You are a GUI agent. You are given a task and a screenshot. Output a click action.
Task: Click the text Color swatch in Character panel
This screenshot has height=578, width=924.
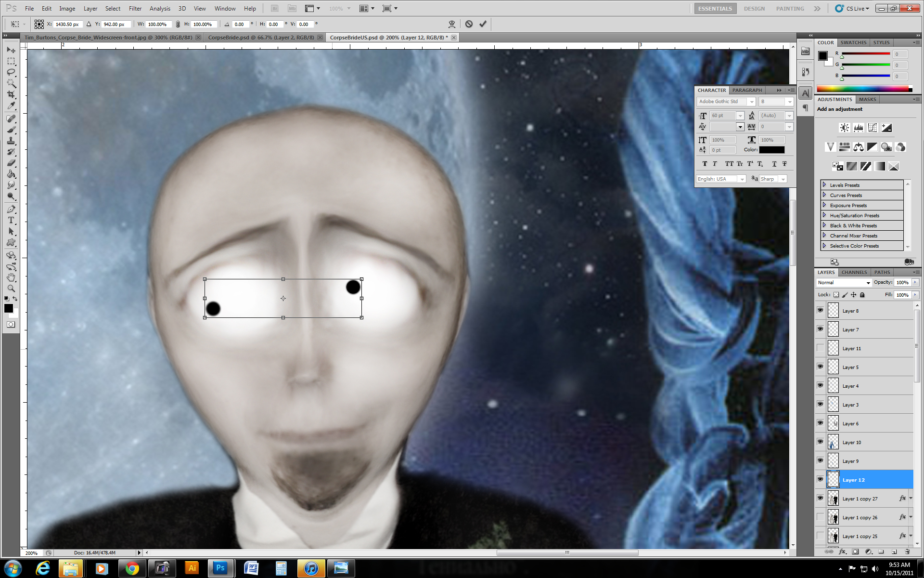tap(772, 150)
